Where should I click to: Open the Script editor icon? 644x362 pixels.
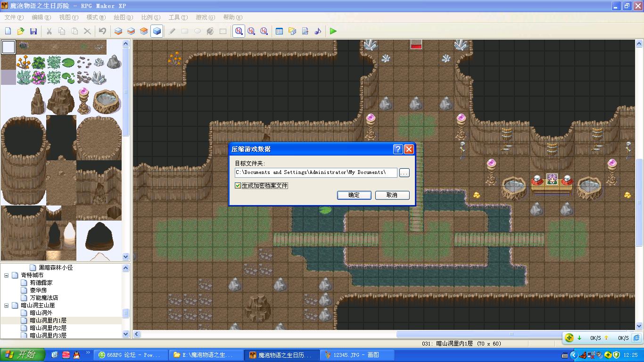point(305,31)
